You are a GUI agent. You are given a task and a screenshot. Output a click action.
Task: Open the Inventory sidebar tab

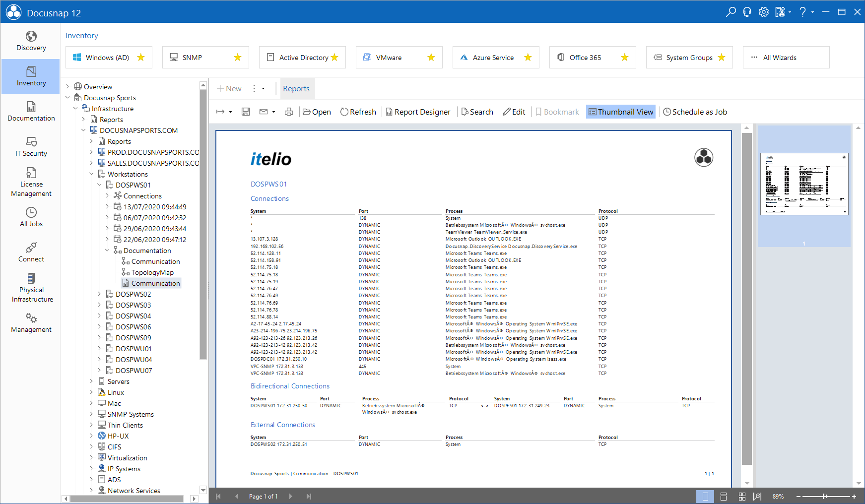(x=31, y=76)
